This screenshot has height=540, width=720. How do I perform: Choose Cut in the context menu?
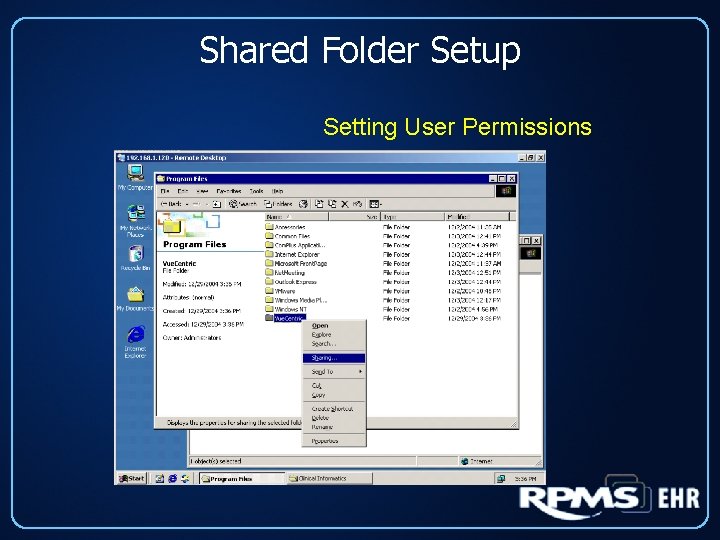[334, 386]
